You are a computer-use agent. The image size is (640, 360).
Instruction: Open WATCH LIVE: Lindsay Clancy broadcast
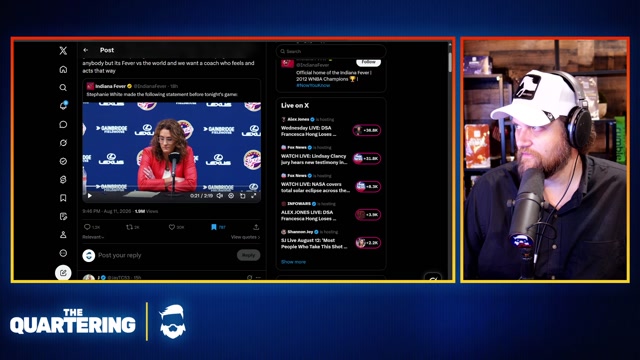pos(314,159)
